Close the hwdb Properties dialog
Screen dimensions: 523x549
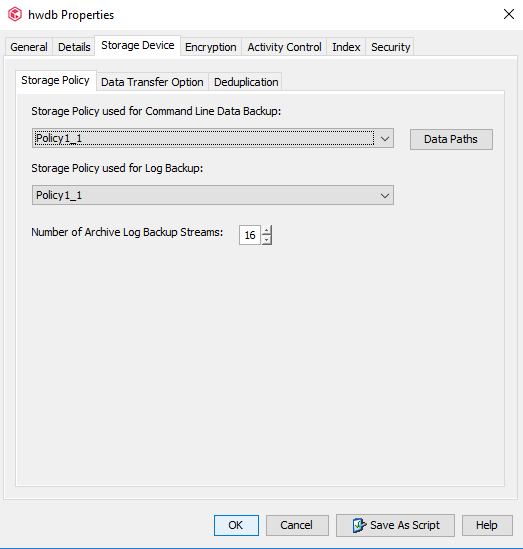pos(509,14)
